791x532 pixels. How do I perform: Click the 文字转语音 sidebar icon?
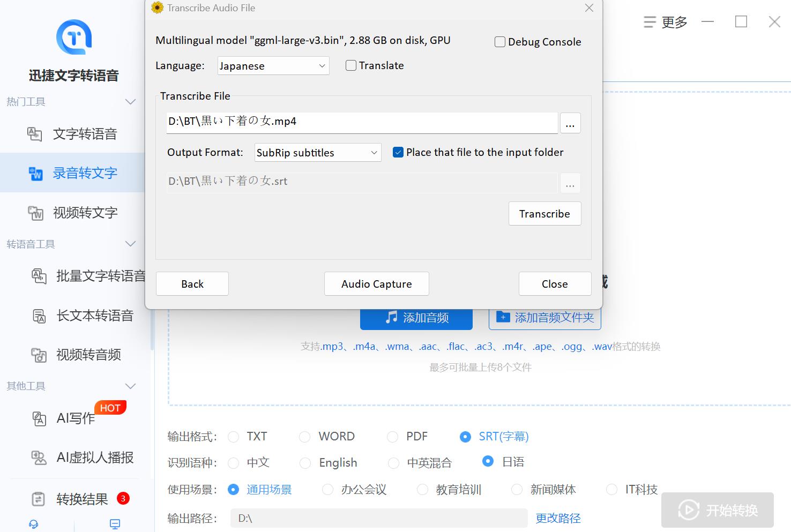[35, 134]
